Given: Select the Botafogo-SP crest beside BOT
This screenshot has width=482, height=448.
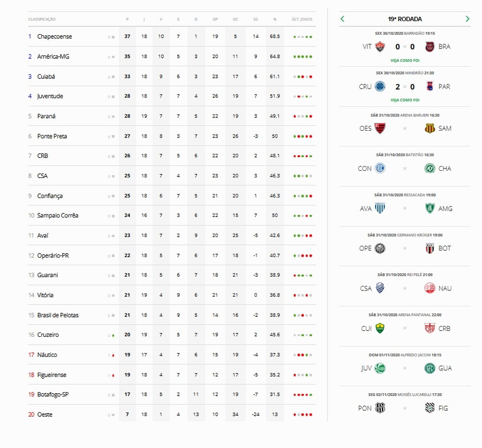Looking at the screenshot, I should point(430,248).
